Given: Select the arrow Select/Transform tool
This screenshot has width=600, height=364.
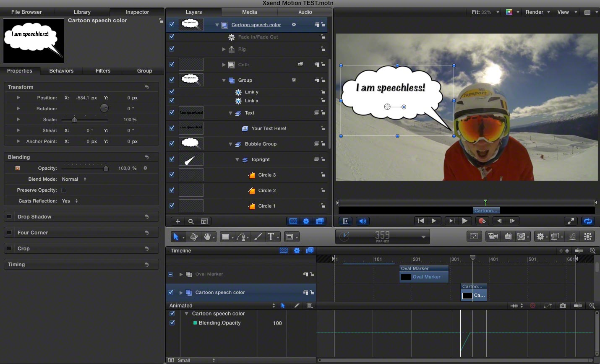Looking at the screenshot, I should (x=176, y=237).
